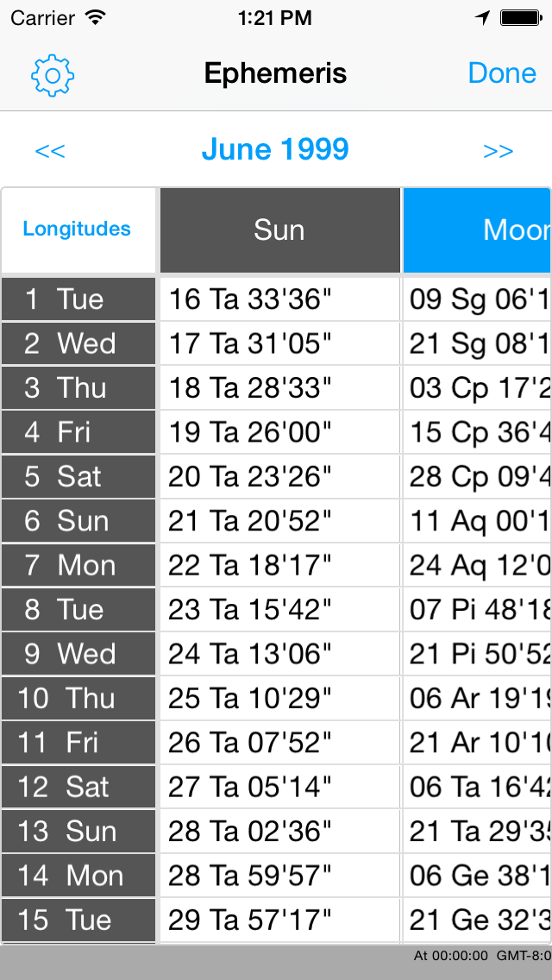Select the 5 Sat date row
This screenshot has width=552, height=980.
78,476
